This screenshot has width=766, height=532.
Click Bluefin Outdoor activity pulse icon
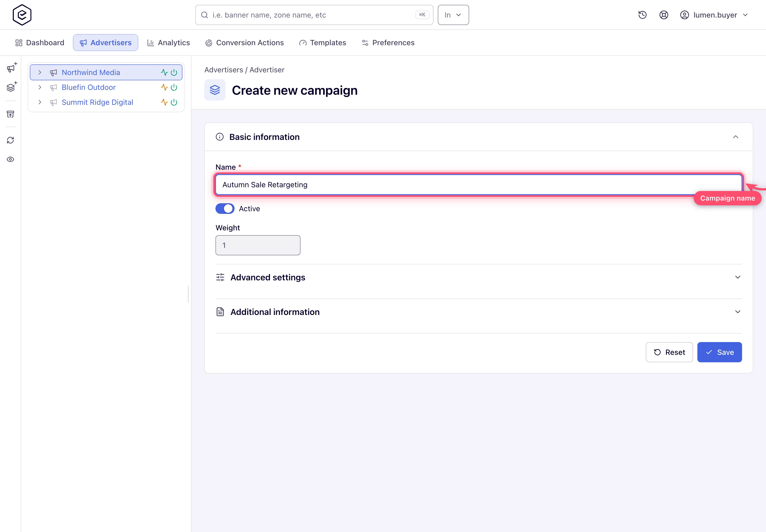[x=164, y=87]
